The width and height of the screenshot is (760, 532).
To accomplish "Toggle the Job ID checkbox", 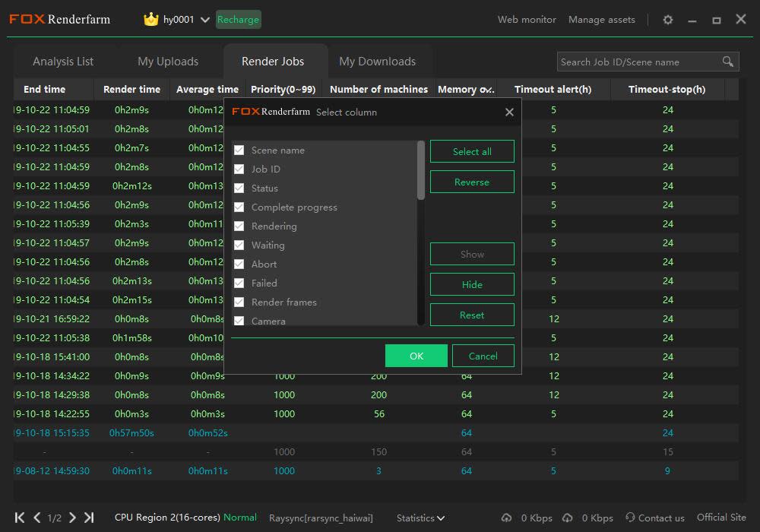I will coord(239,169).
